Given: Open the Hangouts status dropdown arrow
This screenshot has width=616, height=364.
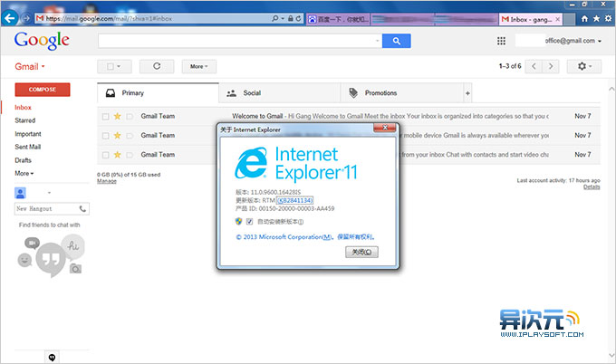Looking at the screenshot, I should 49,193.
